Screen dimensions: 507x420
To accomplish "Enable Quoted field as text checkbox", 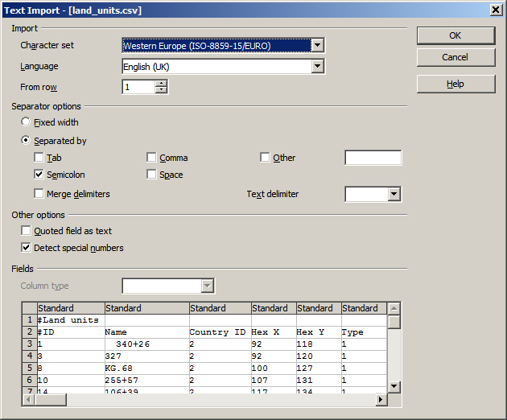I will [x=26, y=231].
